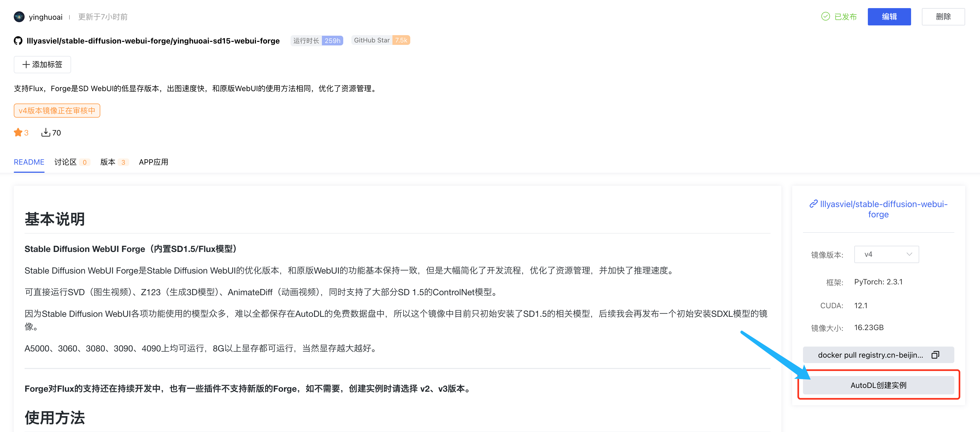Click the 镜像版本 label
The image size is (980, 432).
tap(827, 255)
